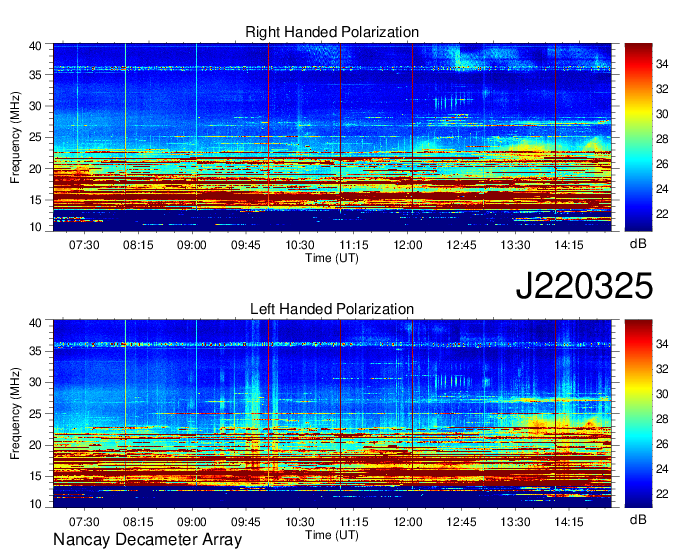The width and height of the screenshot is (680, 552).
Task: Click the "Right Handed Polarization" plot title
Action: point(332,32)
